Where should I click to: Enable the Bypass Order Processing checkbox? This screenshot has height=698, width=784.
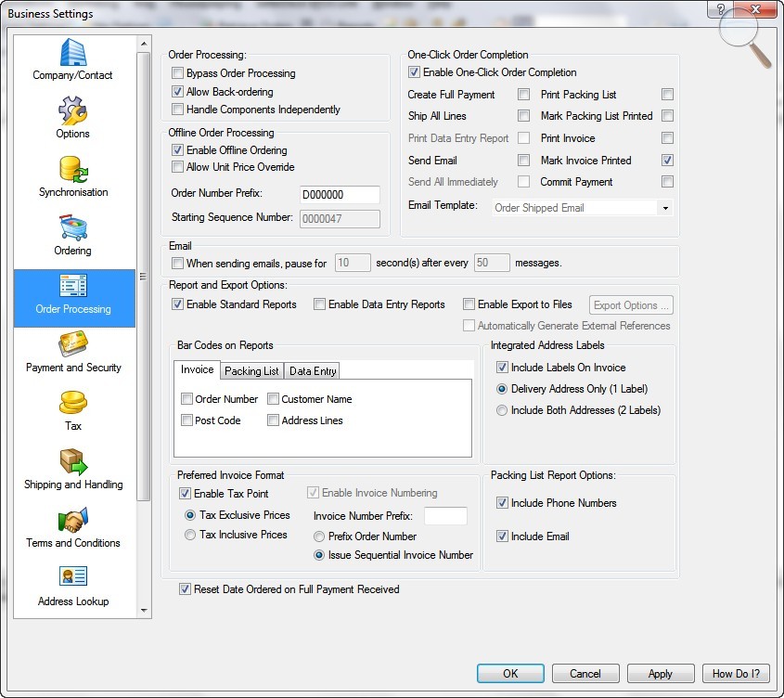coord(178,73)
